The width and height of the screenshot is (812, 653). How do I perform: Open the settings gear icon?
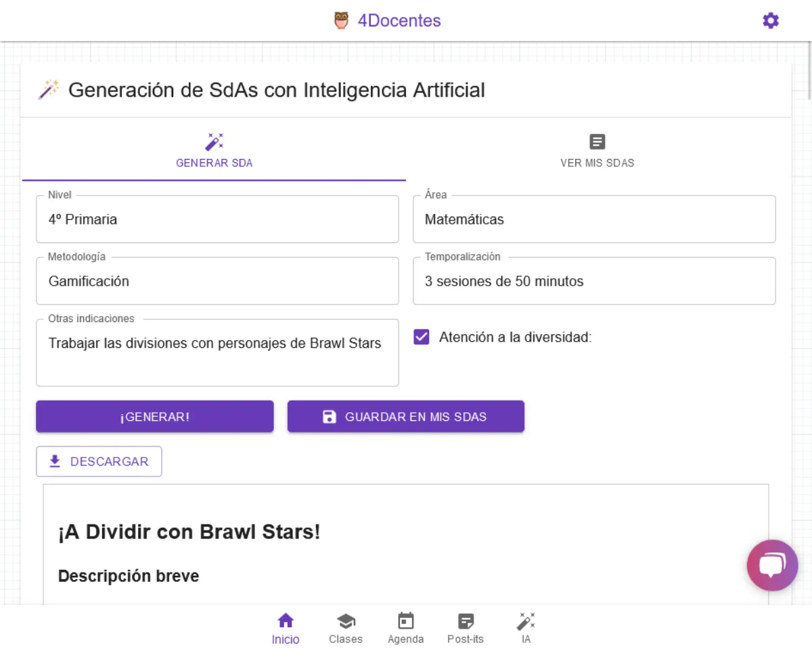click(770, 20)
